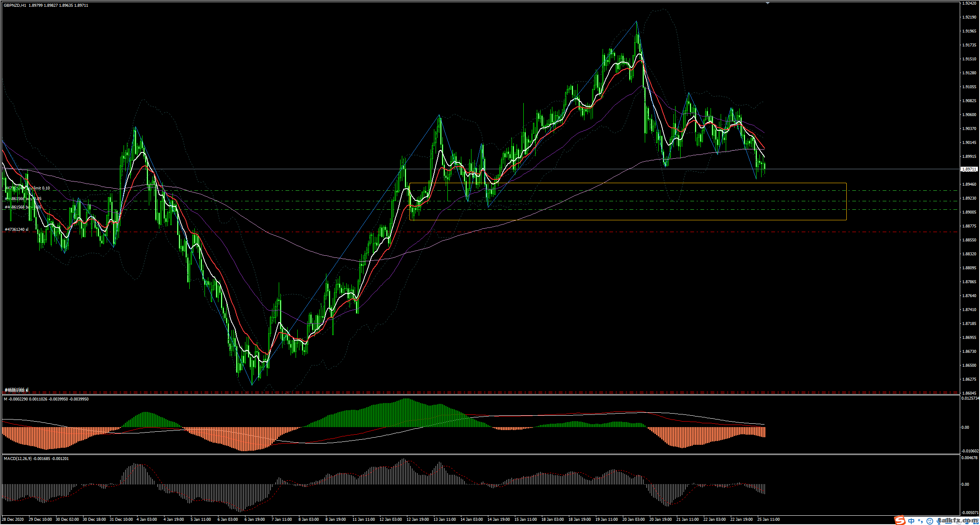Select the current price label 1.89711
The width and height of the screenshot is (980, 525).
pyautogui.click(x=969, y=169)
